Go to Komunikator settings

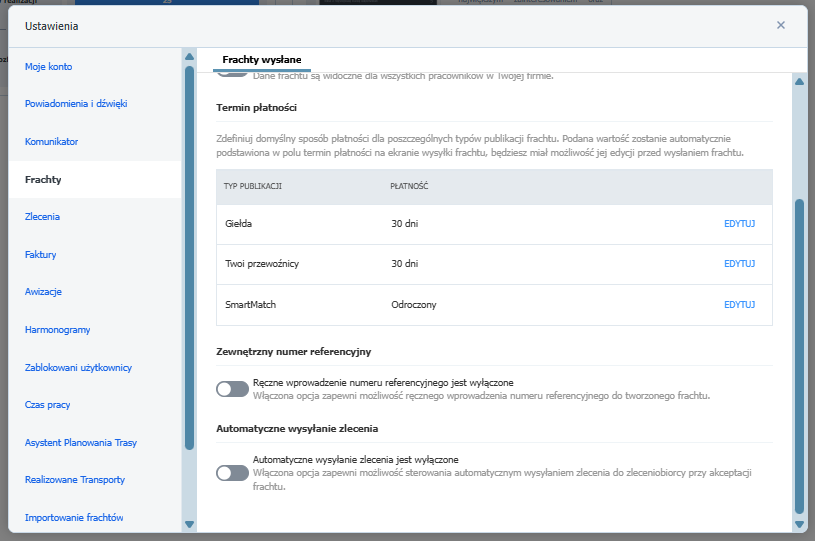(x=51, y=141)
